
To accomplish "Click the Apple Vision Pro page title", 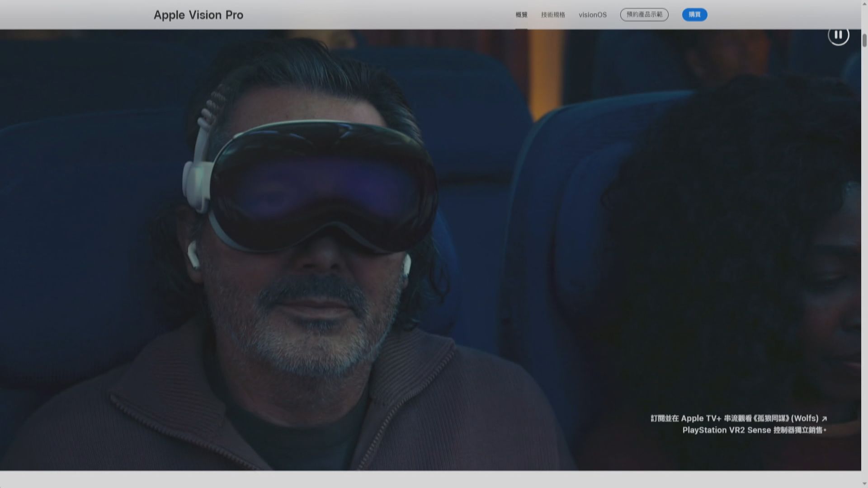I will [198, 15].
